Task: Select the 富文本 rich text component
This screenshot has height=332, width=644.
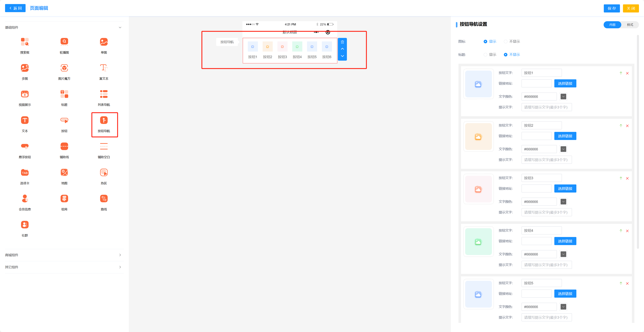Action: click(x=104, y=68)
